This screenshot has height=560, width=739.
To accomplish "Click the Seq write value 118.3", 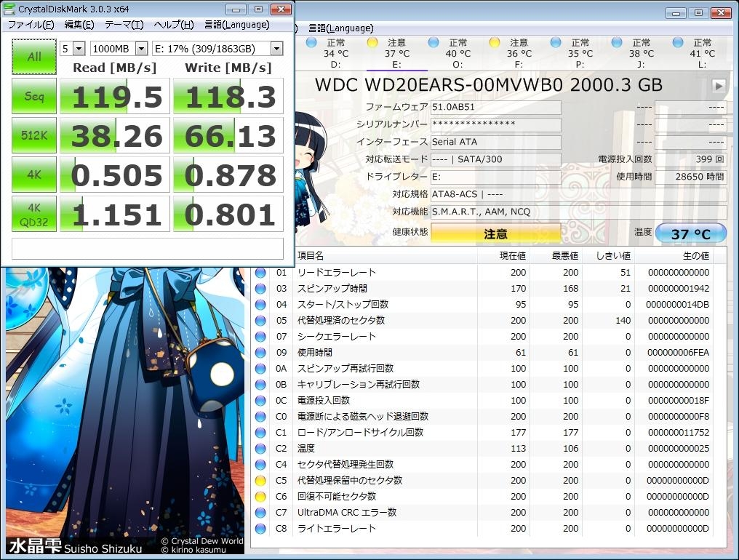I will 228,97.
